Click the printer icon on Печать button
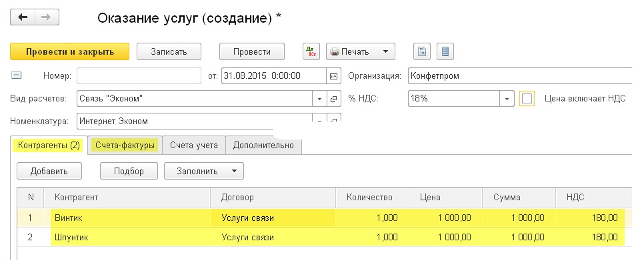 click(335, 52)
